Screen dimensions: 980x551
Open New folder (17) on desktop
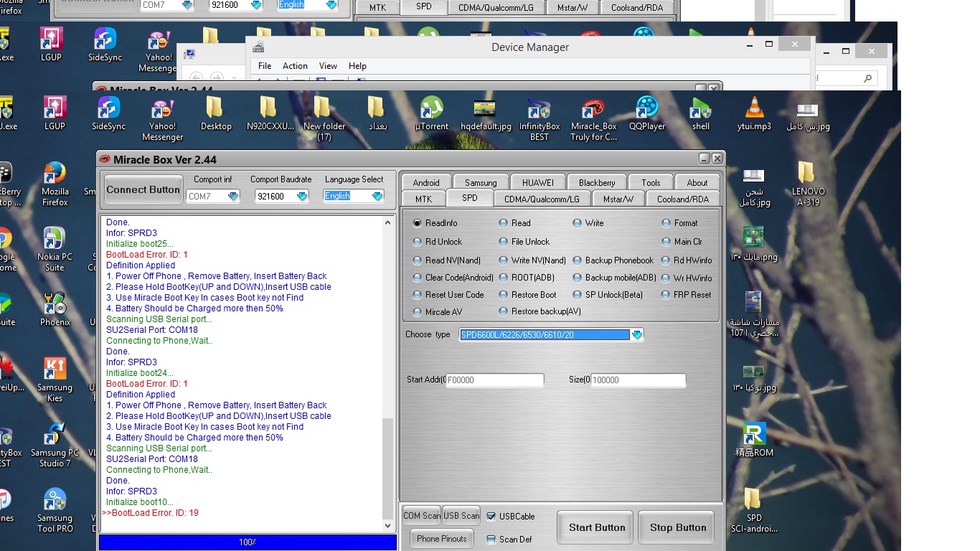[324, 119]
